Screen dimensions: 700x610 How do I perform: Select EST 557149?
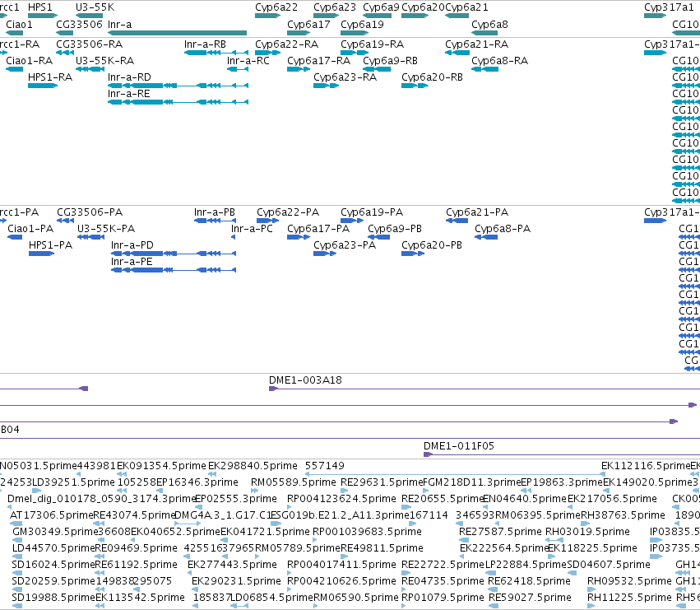click(454, 474)
